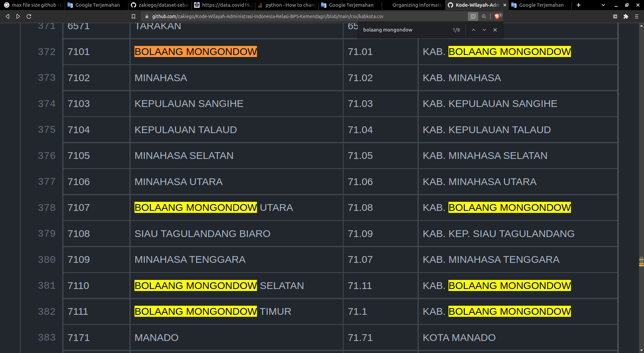This screenshot has width=644, height=353.
Task: Open the Brave Shields panel
Action: [497, 16]
